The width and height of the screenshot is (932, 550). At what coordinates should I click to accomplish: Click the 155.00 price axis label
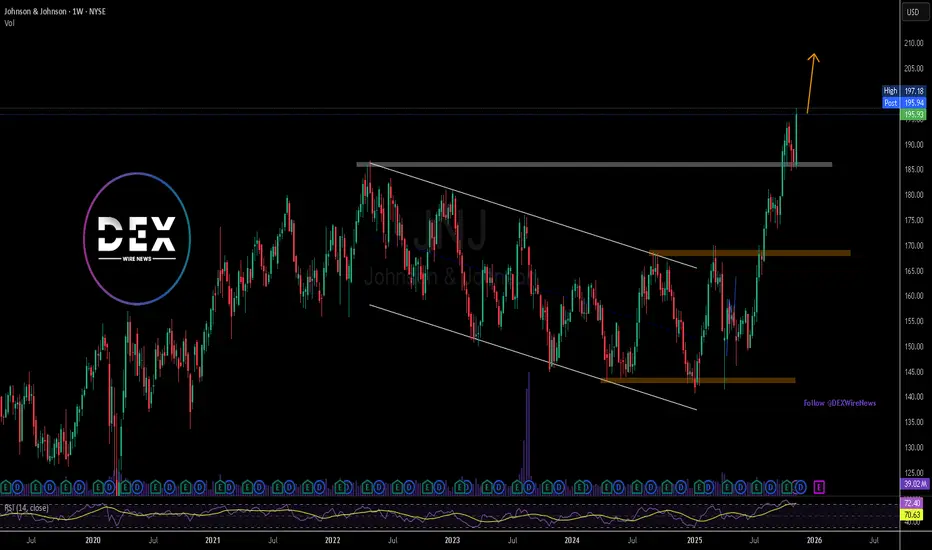click(x=914, y=321)
